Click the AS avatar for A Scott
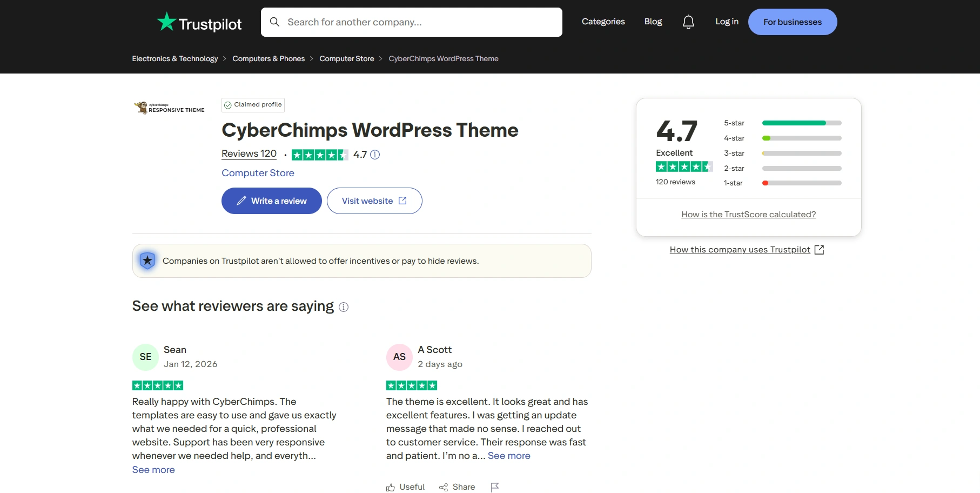 (x=399, y=357)
